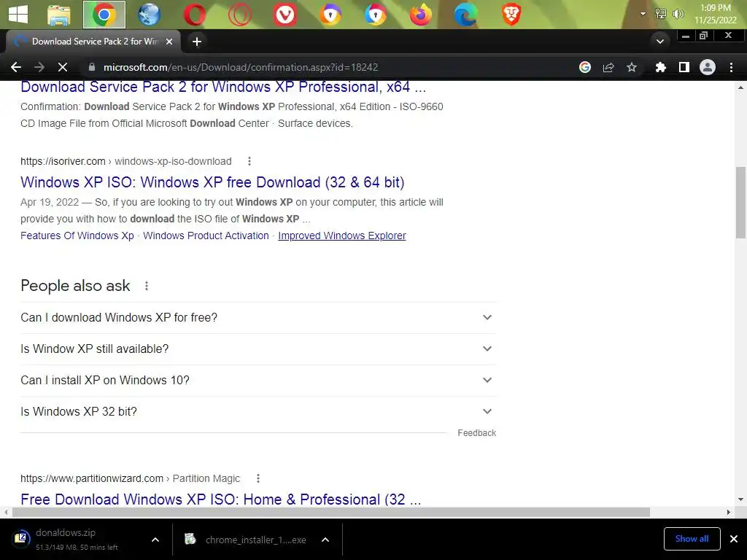Open Free Download Windows XP ISO link
The height and width of the screenshot is (560, 747).
pos(221,499)
